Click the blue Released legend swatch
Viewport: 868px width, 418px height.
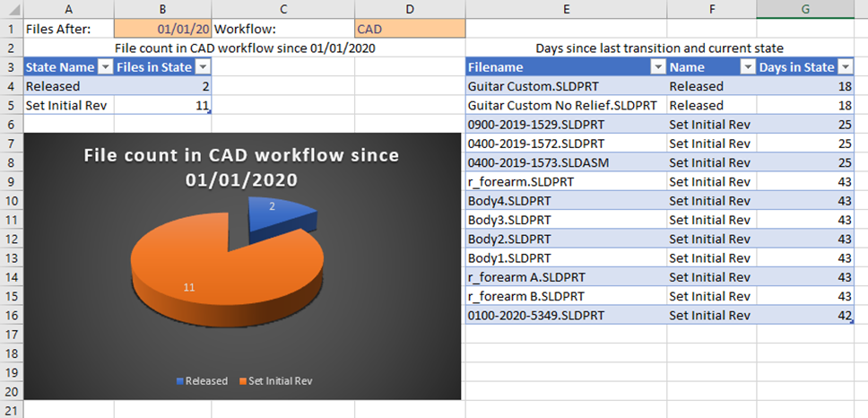click(x=179, y=381)
